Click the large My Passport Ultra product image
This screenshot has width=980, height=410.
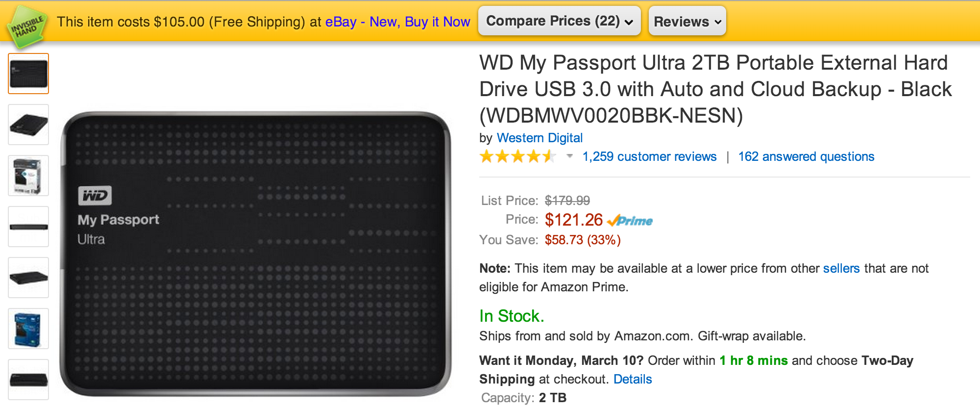click(255, 253)
